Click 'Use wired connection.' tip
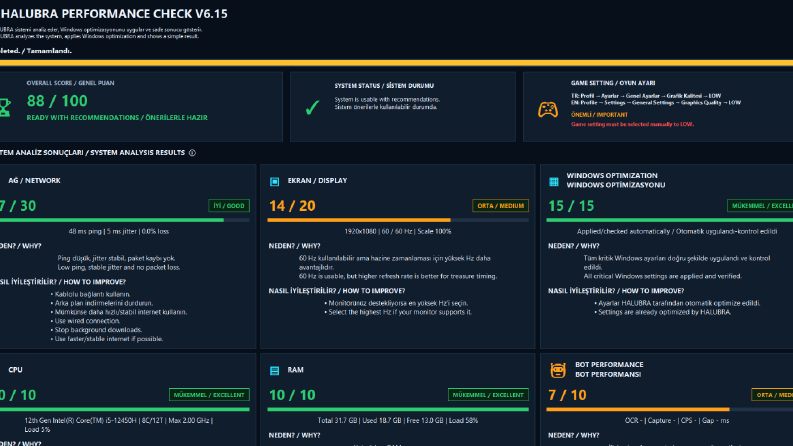 tap(87, 321)
